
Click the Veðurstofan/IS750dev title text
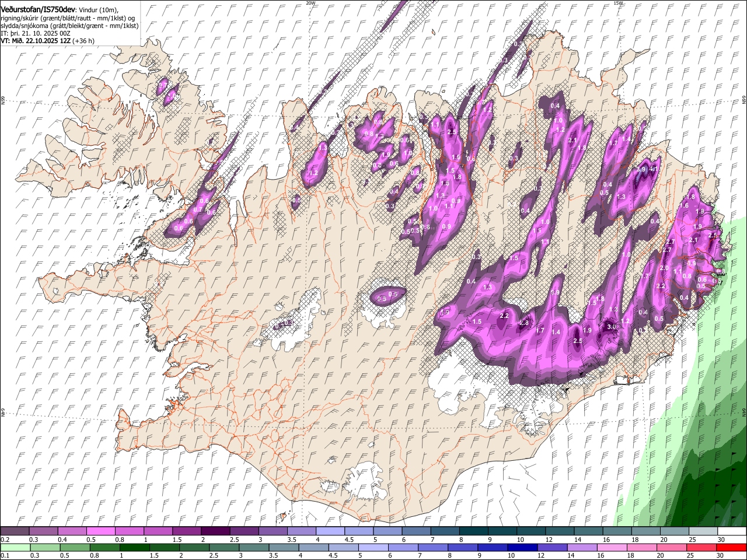pos(38,10)
